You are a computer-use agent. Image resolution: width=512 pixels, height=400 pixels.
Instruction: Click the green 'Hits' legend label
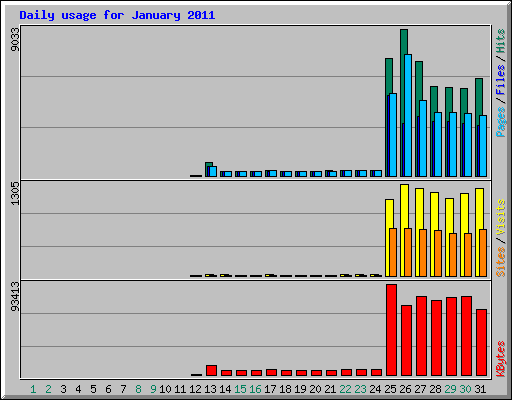(500, 41)
